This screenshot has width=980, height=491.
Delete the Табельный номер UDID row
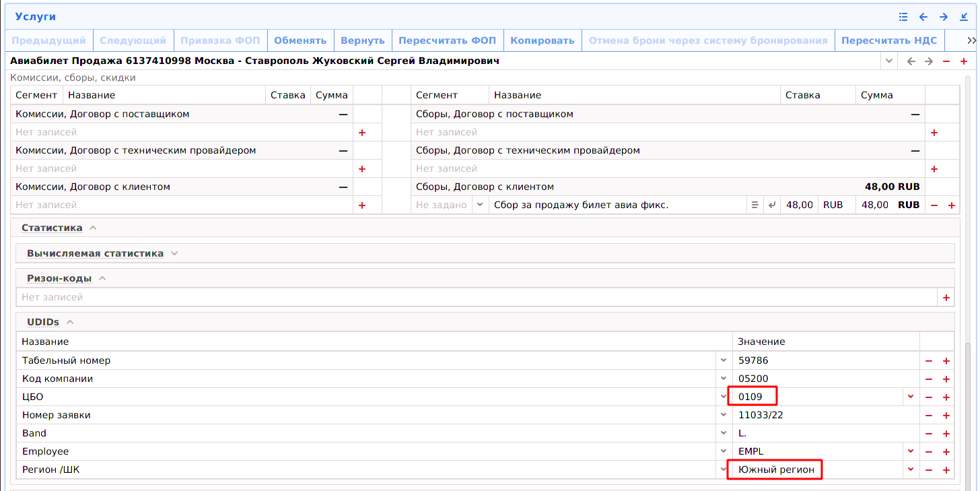[x=929, y=361]
